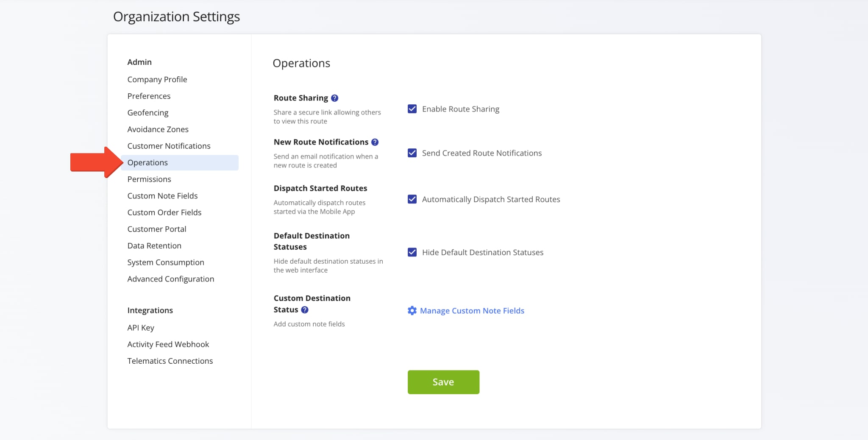Save the Operations settings
Viewport: 868px width, 440px height.
pos(443,382)
